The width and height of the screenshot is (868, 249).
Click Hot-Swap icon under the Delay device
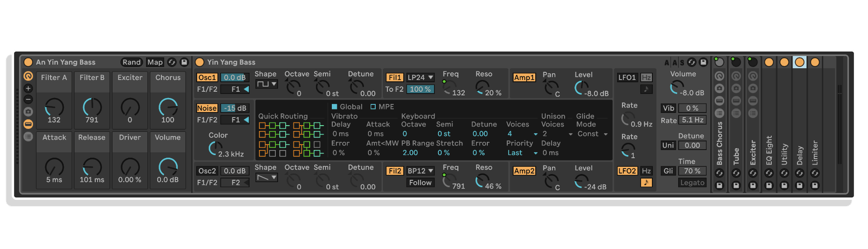click(799, 173)
